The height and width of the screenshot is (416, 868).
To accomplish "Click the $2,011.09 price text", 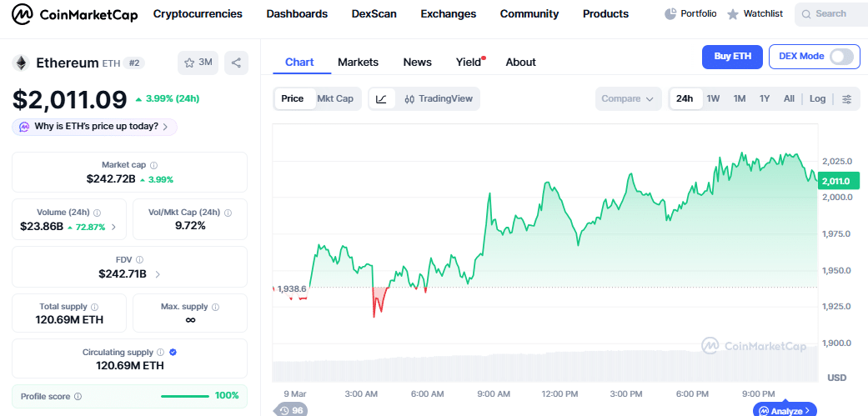I will pyautogui.click(x=70, y=99).
